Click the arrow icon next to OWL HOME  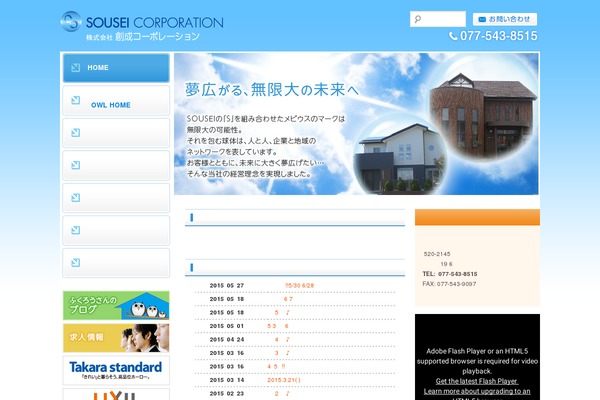[75, 100]
